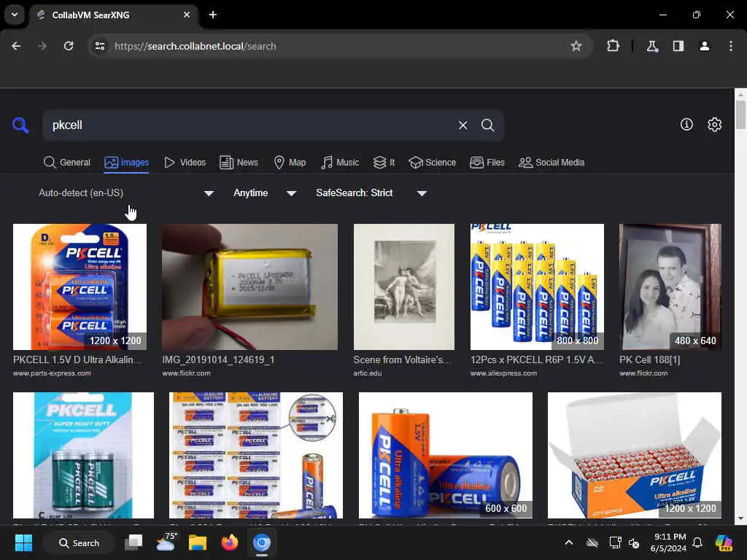Open 12Pcs PKCELL R6P batteries image

click(x=537, y=287)
